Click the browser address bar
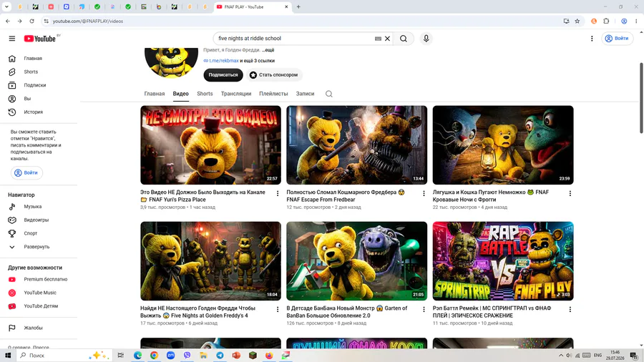This screenshot has height=362, width=644. (x=304, y=21)
